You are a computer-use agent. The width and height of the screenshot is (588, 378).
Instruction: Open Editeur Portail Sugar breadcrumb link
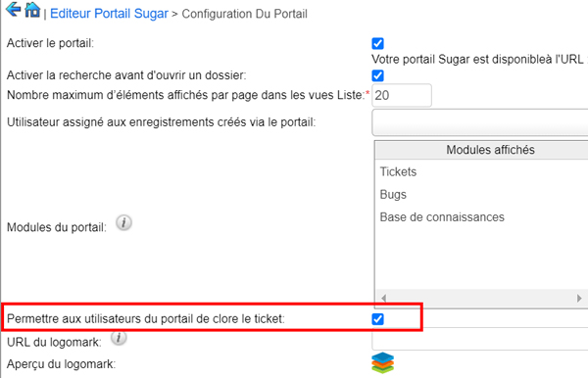109,14
